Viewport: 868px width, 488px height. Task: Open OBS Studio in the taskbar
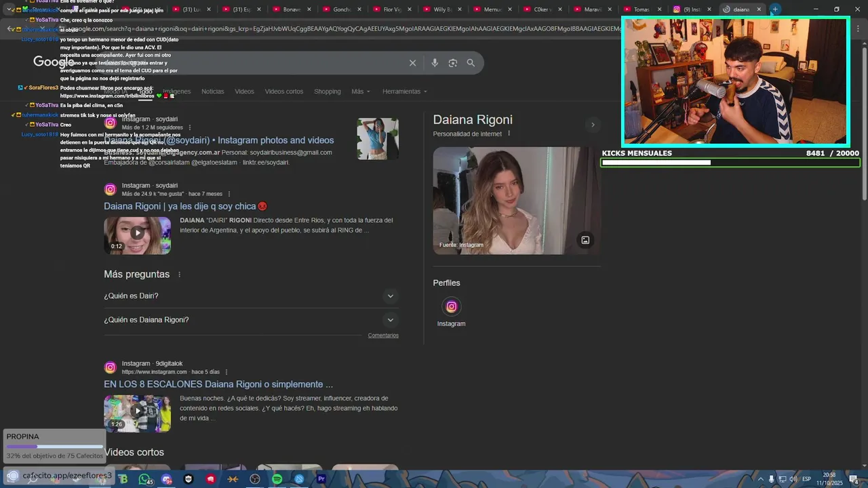[x=255, y=479]
